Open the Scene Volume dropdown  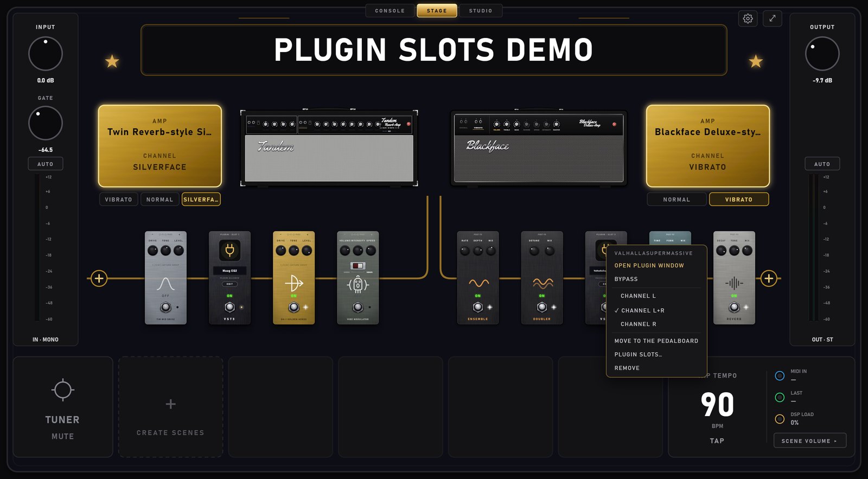810,441
